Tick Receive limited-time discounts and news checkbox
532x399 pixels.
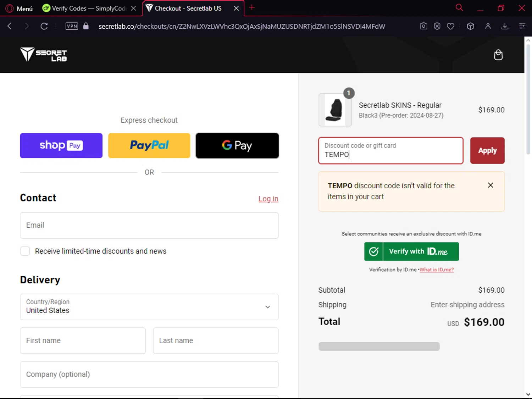25,251
